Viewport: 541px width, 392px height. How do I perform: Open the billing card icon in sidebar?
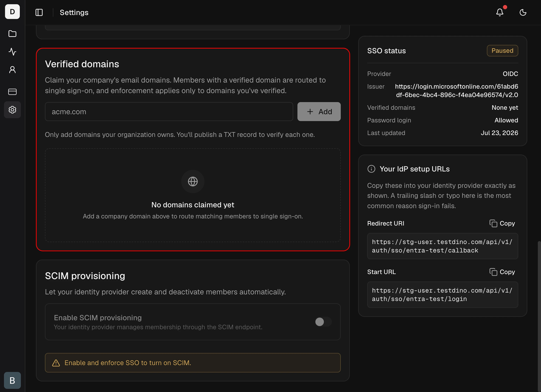(12, 92)
